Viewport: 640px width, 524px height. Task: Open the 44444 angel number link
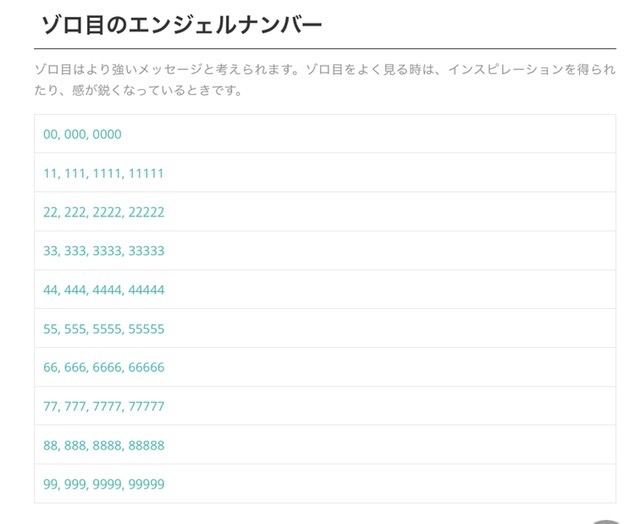[x=144, y=290]
